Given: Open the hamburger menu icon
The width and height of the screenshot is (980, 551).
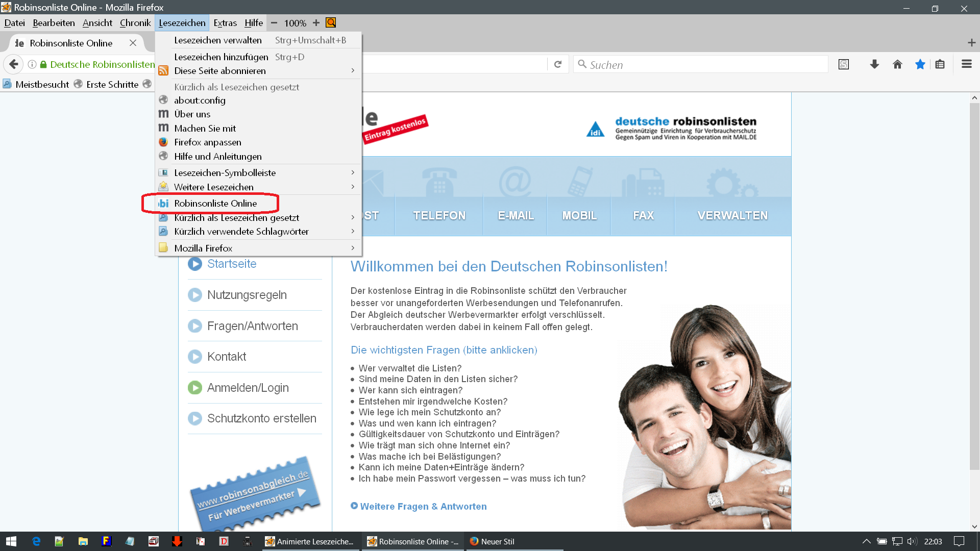Looking at the screenshot, I should (x=966, y=64).
